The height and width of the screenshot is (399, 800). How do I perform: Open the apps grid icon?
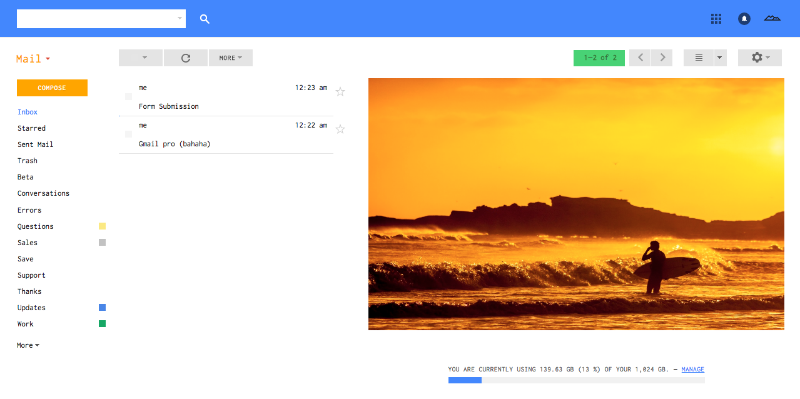click(x=716, y=19)
